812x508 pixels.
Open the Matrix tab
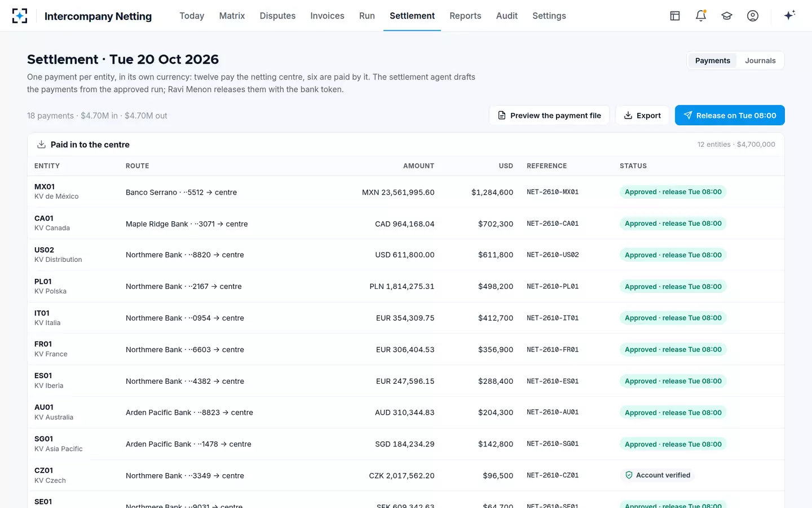click(x=232, y=16)
